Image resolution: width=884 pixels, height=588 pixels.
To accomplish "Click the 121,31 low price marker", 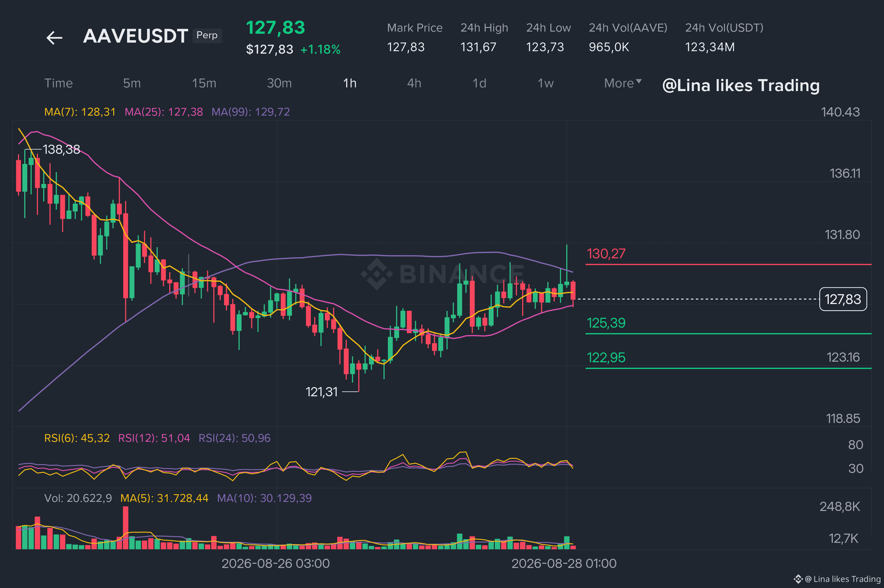I will 321,392.
